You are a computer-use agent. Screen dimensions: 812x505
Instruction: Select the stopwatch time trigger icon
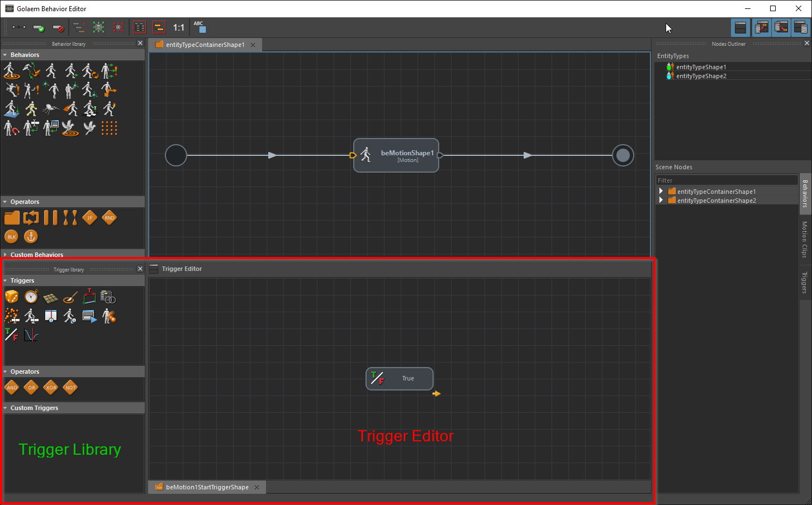pyautogui.click(x=31, y=297)
